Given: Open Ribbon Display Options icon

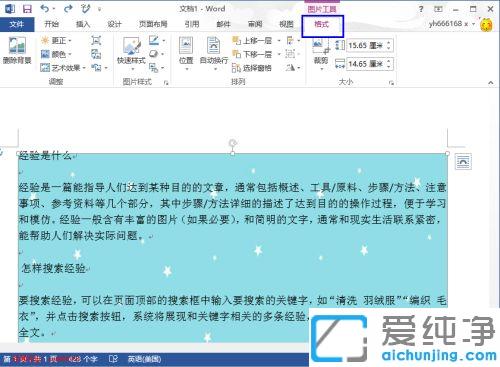Looking at the screenshot, I should tap(438, 9).
